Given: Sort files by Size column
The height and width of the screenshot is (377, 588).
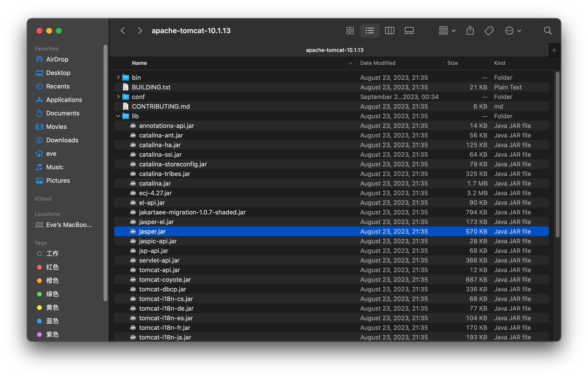Looking at the screenshot, I should click(452, 63).
